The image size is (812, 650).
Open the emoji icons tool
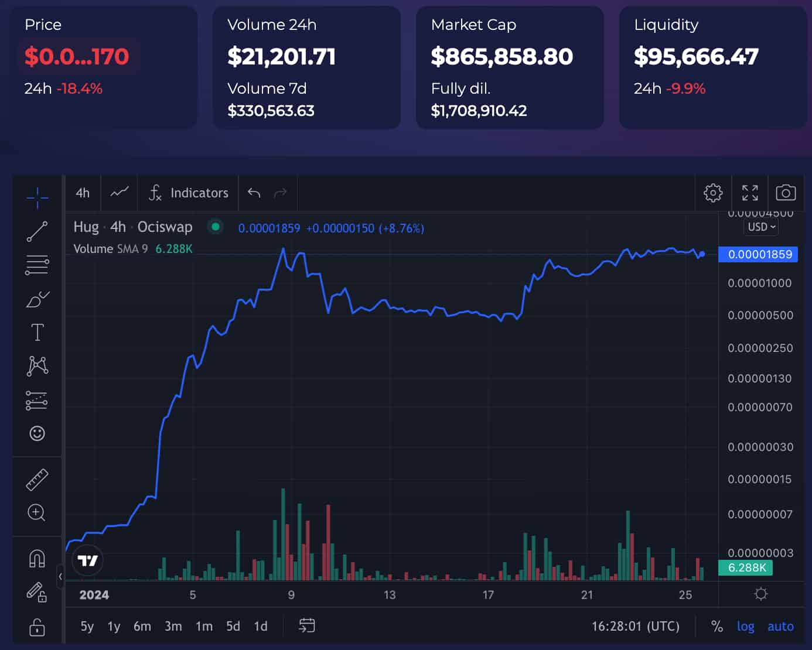click(x=37, y=433)
